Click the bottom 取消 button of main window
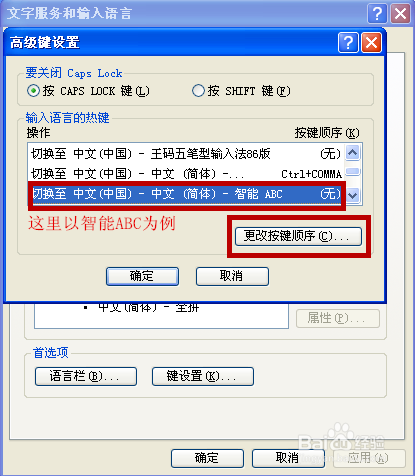The width and height of the screenshot is (415, 476). coord(288,458)
